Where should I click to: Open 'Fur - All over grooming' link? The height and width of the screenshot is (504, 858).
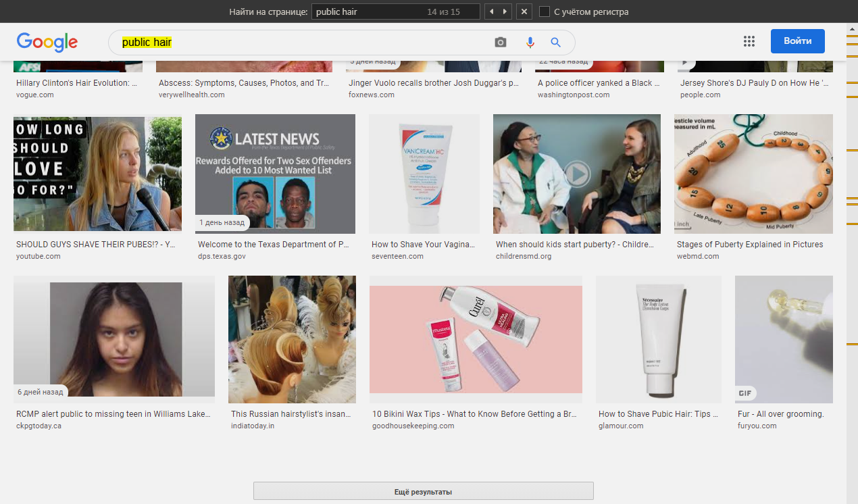781,414
